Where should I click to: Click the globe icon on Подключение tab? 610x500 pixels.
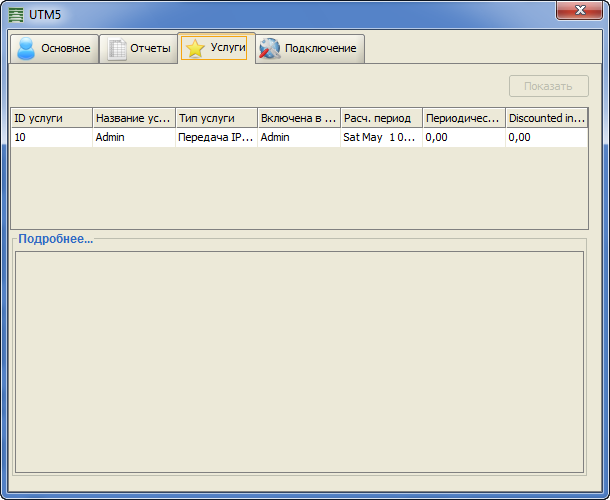pos(270,49)
